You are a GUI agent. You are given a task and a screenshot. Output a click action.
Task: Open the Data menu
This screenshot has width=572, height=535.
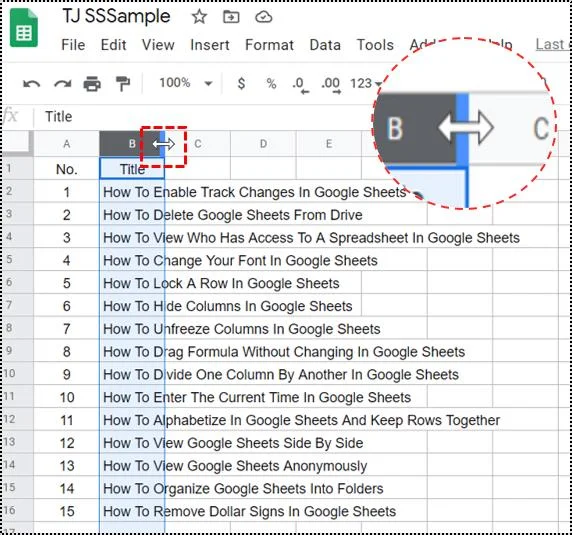pos(325,45)
